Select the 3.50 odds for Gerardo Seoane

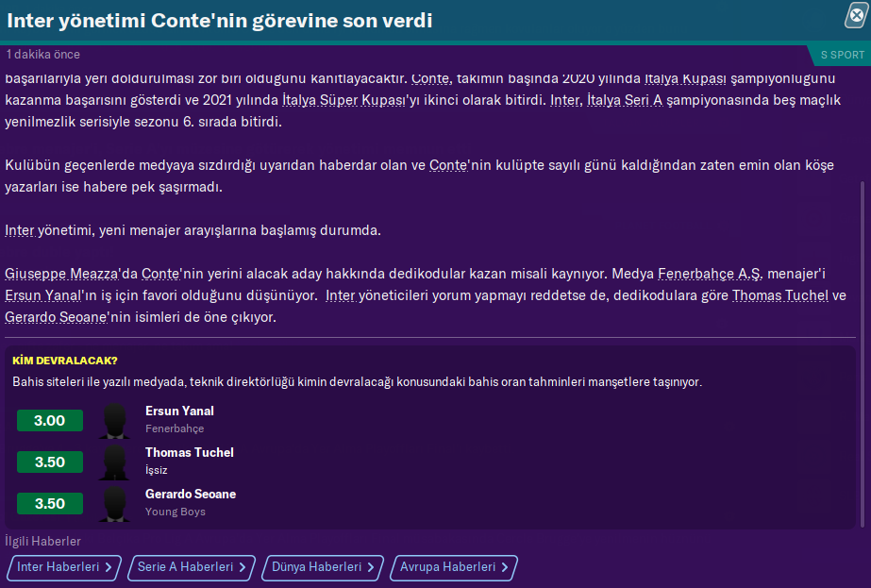click(50, 504)
